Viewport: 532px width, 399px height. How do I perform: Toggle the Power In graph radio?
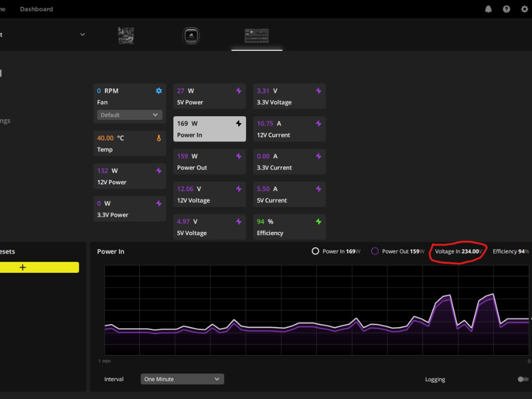[x=315, y=251]
